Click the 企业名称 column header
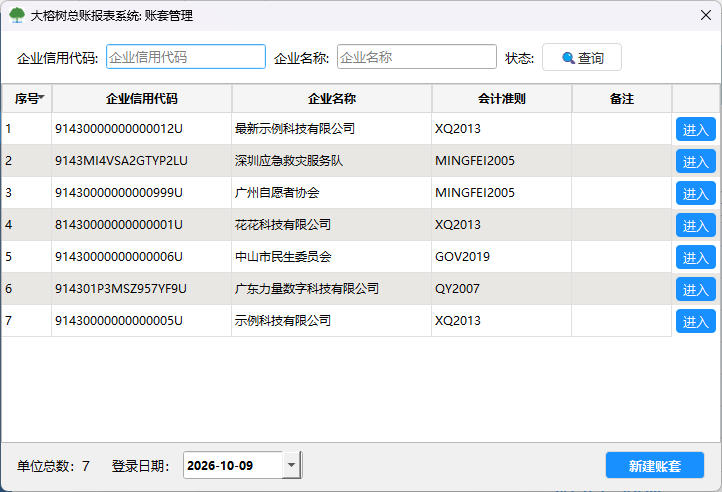 (332, 98)
